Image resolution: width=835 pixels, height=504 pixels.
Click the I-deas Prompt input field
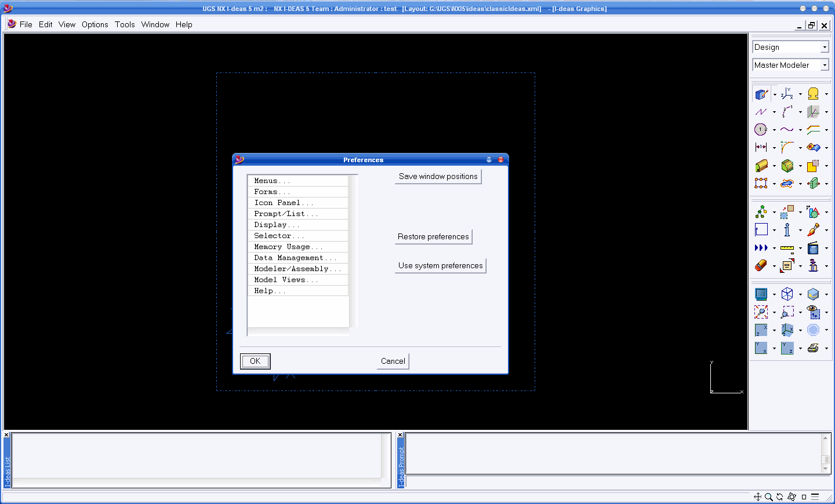click(x=618, y=482)
